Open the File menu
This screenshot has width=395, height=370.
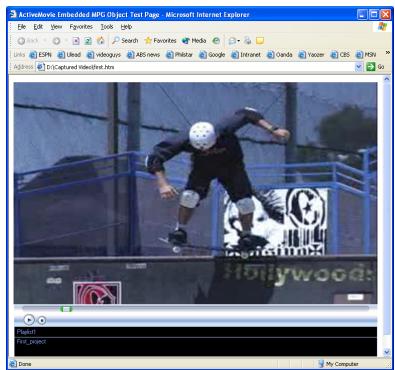[x=22, y=27]
